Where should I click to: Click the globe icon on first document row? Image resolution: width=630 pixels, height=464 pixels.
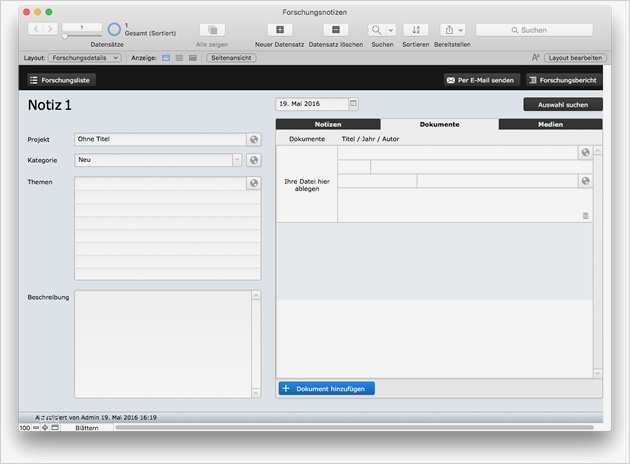tap(585, 153)
